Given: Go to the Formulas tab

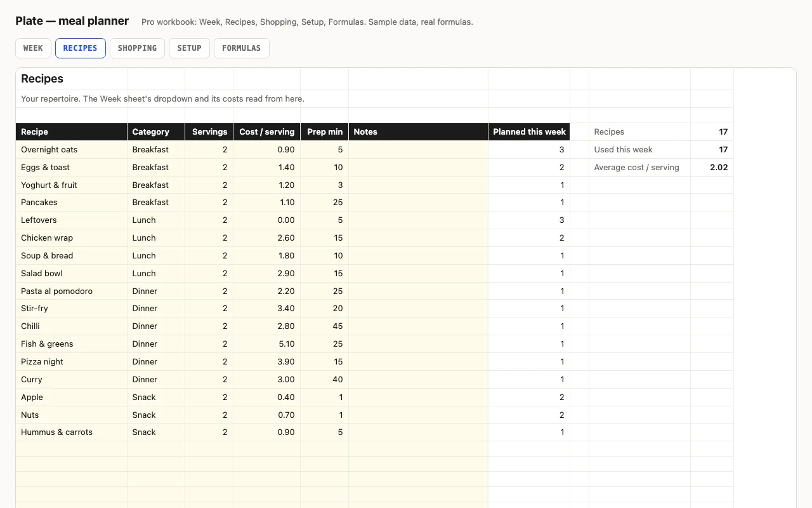Looking at the screenshot, I should (242, 48).
